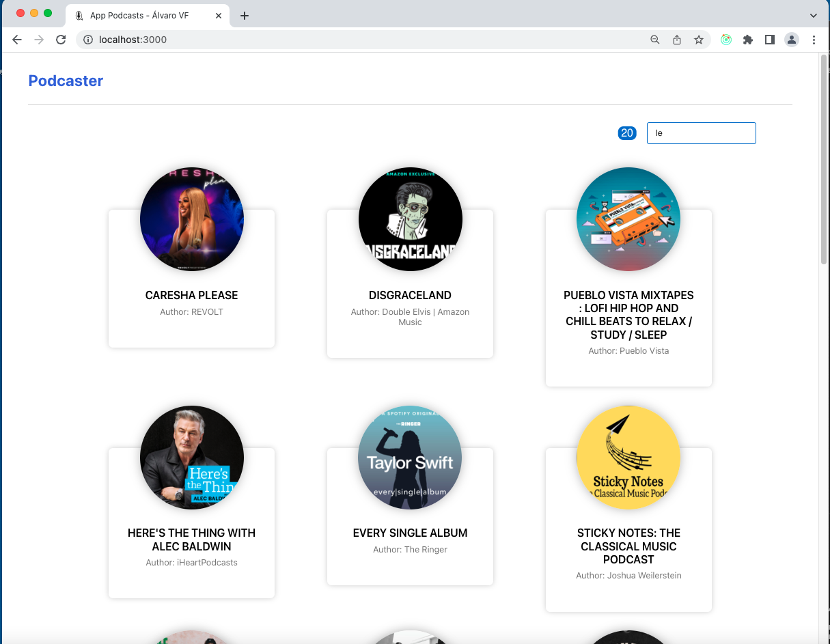Select the EVERY SINGLE ALBUM title
The height and width of the screenshot is (644, 830).
(411, 533)
